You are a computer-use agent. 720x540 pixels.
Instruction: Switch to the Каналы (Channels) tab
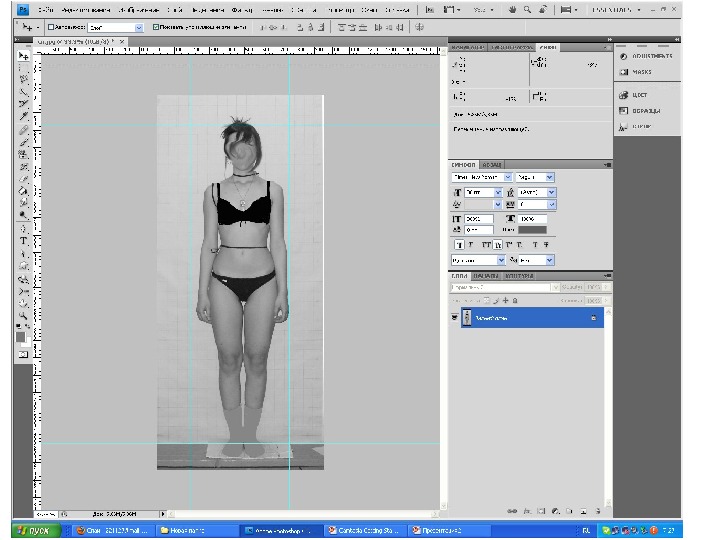486,275
